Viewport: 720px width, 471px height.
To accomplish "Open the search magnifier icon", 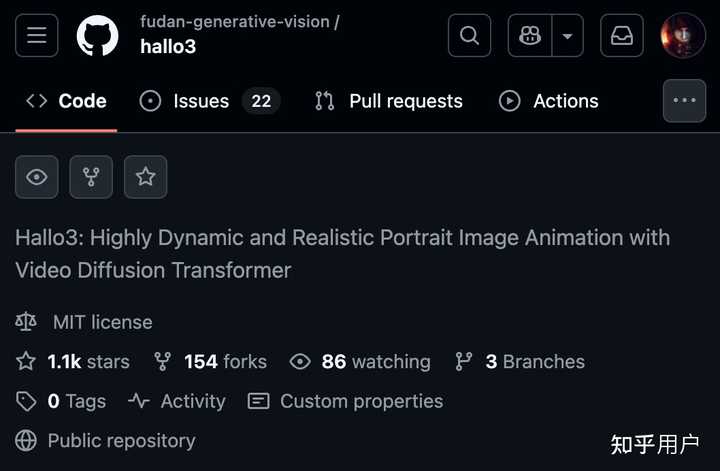I will pos(469,36).
